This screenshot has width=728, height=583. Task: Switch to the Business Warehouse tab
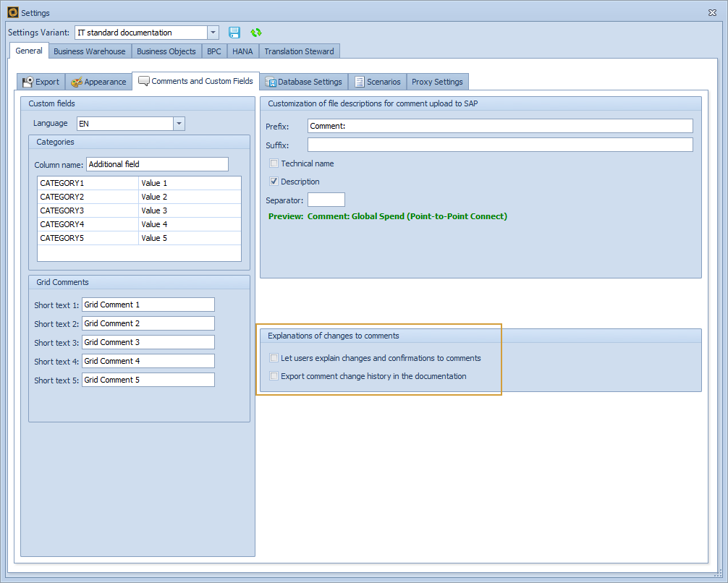(90, 51)
